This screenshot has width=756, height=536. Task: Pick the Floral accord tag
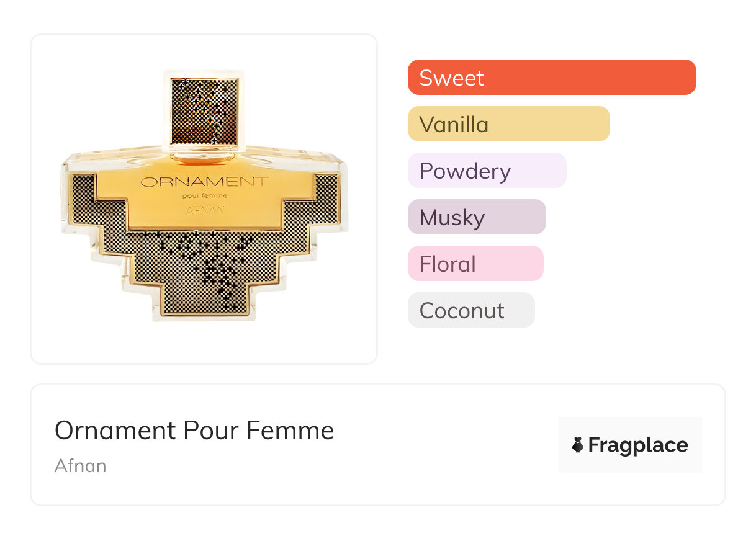[x=475, y=264]
